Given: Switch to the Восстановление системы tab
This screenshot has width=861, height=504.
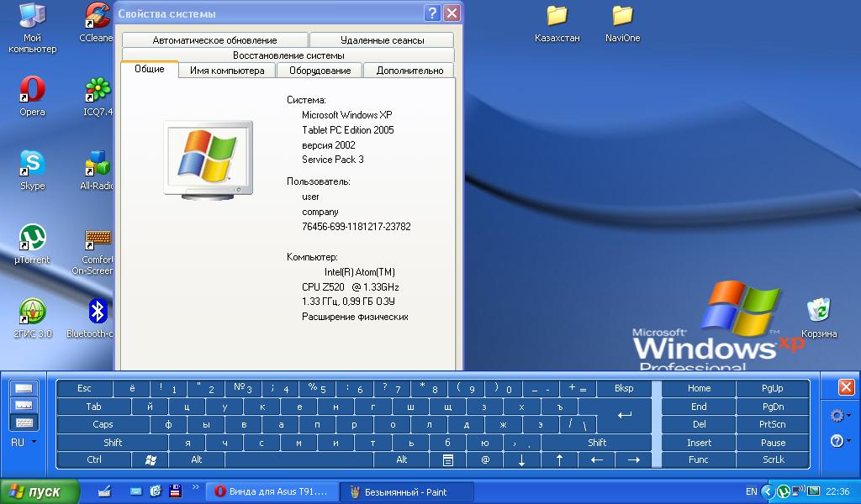Looking at the screenshot, I should 288,55.
